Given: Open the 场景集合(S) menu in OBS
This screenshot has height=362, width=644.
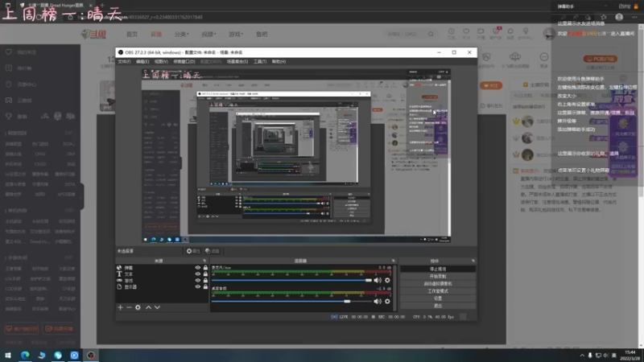Looking at the screenshot, I should pos(237,62).
